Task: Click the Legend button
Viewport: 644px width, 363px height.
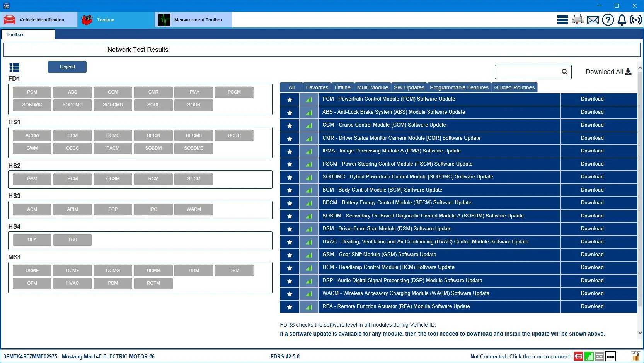Action: (67, 67)
